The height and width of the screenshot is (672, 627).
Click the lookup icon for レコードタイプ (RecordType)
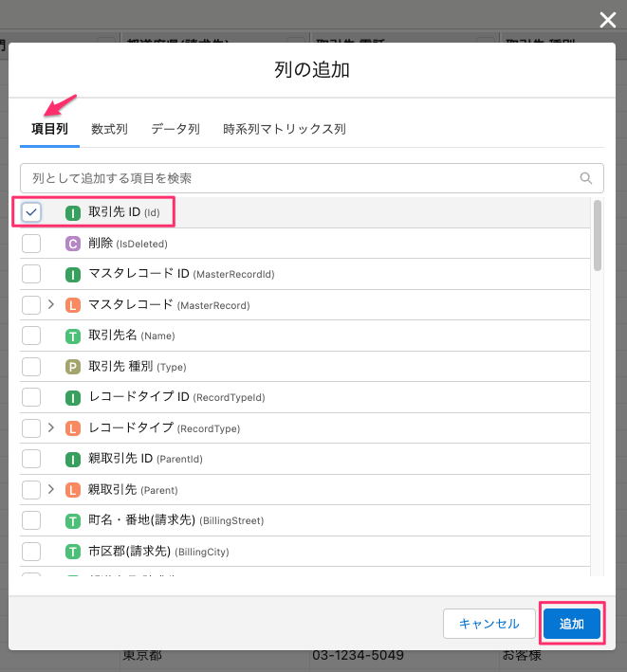[x=73, y=428]
